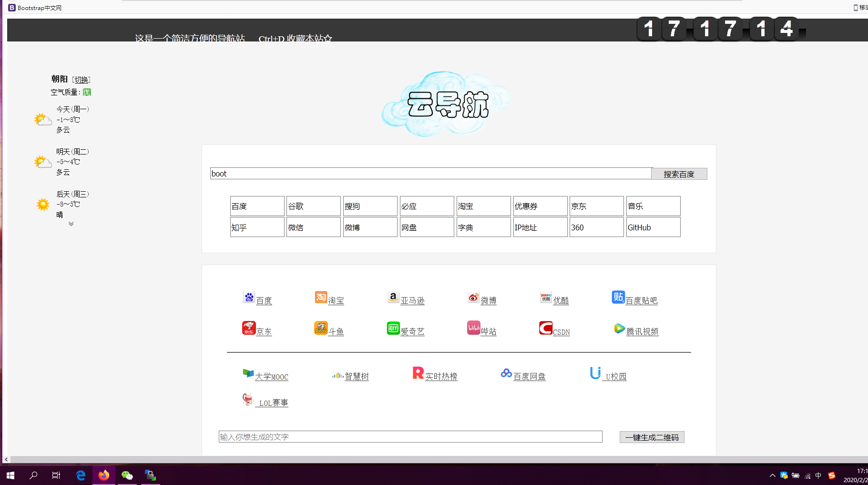Image resolution: width=868 pixels, height=485 pixels.
Task: Open the Windows Start menu
Action: 10,475
